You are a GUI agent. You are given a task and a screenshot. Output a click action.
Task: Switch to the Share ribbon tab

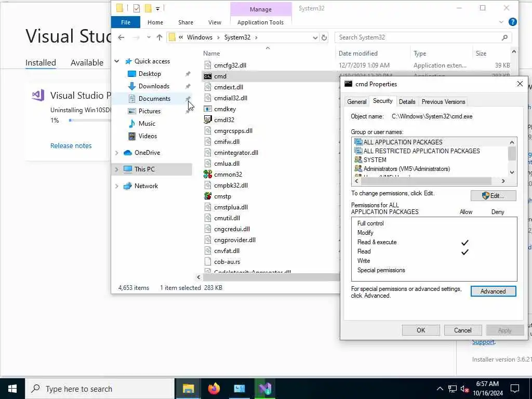click(x=185, y=22)
